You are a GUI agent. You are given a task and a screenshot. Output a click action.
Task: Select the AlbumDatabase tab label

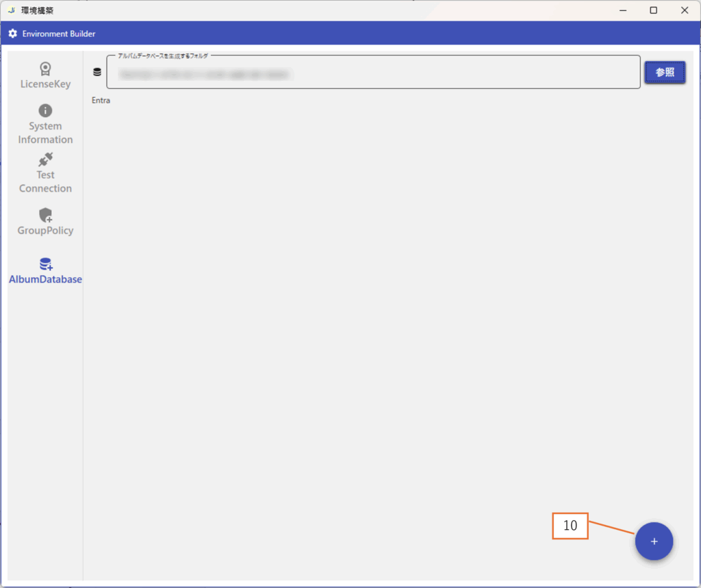pos(45,279)
